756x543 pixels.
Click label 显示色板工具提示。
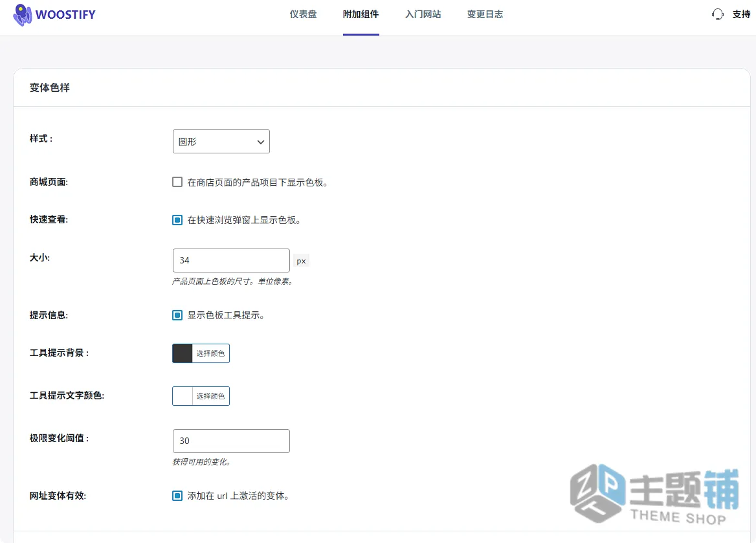226,315
